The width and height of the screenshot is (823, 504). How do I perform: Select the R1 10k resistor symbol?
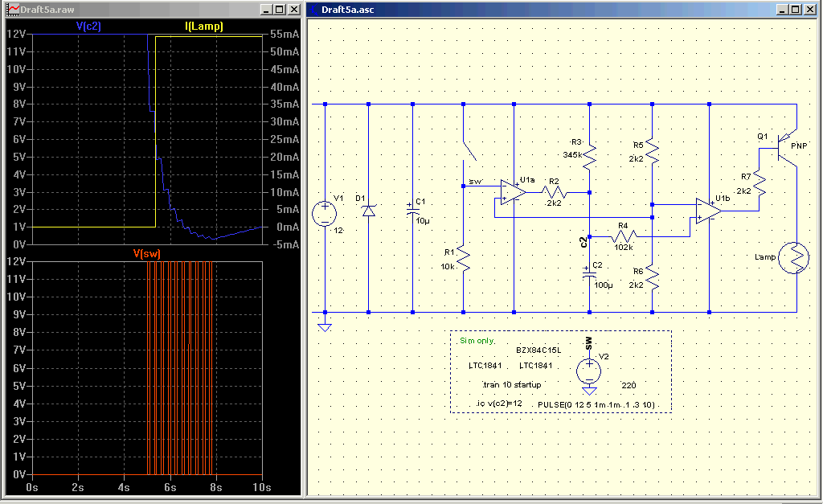(x=464, y=258)
